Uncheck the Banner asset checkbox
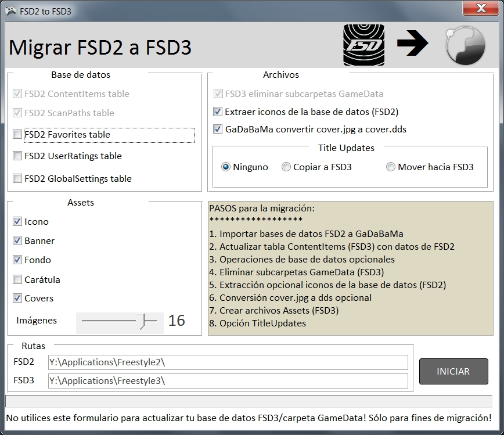Image resolution: width=504 pixels, height=435 pixels. 17,240
